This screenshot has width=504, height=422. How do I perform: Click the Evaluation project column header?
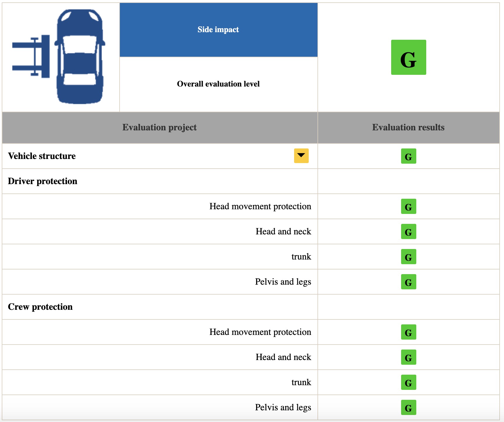(160, 127)
